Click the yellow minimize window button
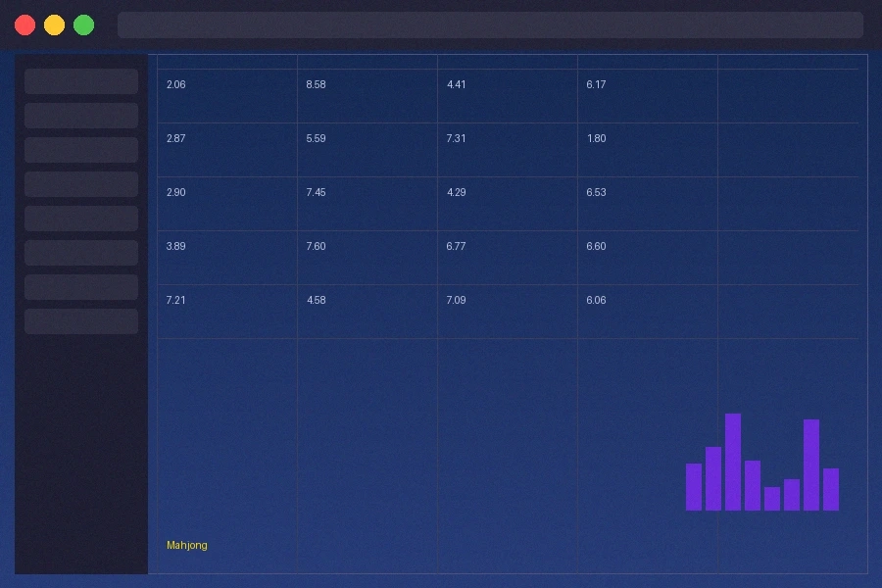Image resolution: width=882 pixels, height=588 pixels. 55,24
